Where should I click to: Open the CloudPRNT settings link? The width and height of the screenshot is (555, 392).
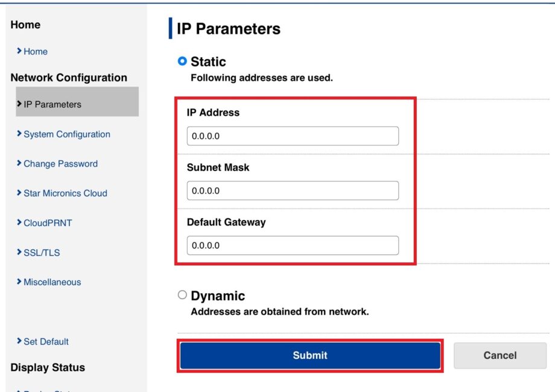[47, 223]
